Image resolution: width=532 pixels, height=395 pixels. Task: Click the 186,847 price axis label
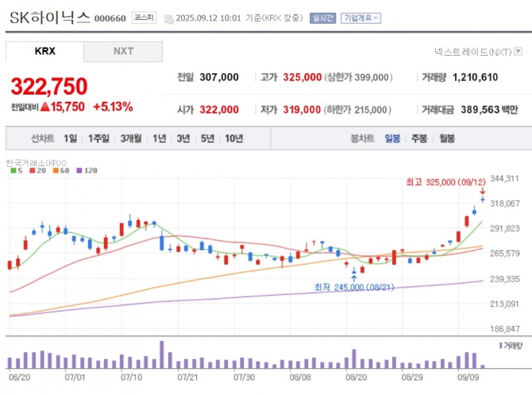[x=505, y=329]
